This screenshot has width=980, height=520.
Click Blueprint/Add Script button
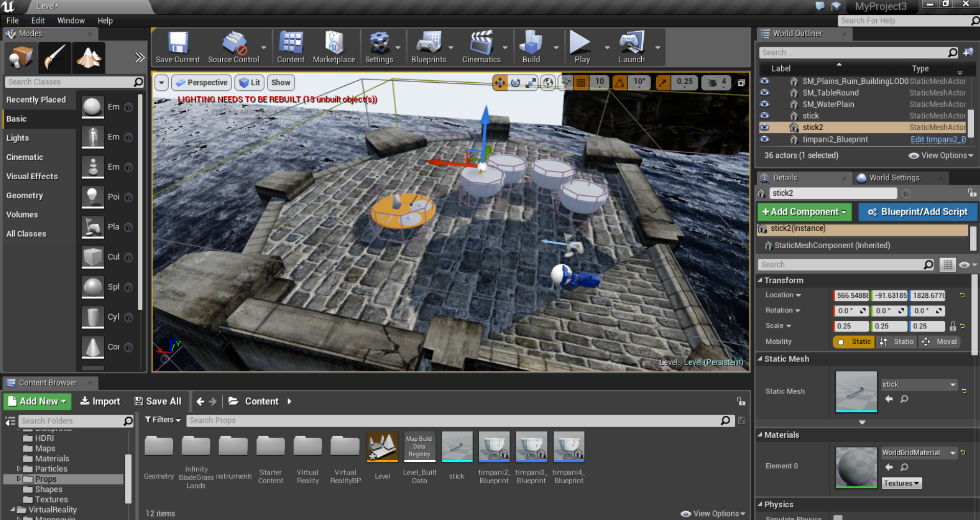tap(918, 211)
